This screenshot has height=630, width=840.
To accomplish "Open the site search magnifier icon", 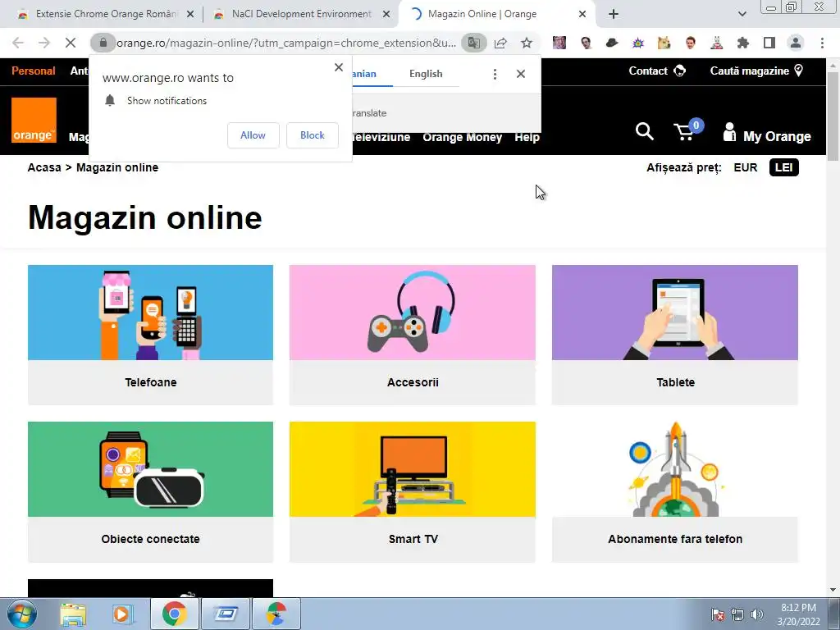I will [x=645, y=130].
